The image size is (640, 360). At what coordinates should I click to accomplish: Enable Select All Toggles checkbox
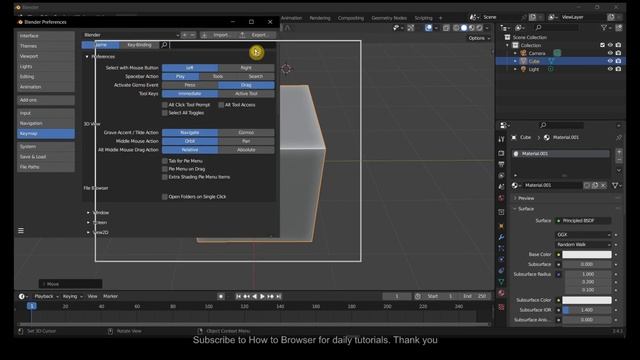click(x=165, y=113)
